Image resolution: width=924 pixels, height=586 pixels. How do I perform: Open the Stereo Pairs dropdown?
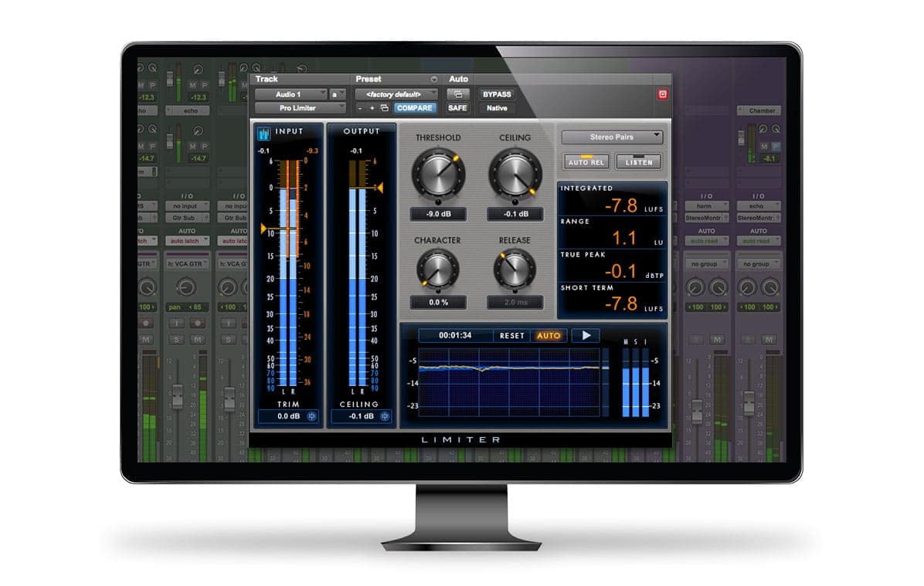pyautogui.click(x=612, y=137)
